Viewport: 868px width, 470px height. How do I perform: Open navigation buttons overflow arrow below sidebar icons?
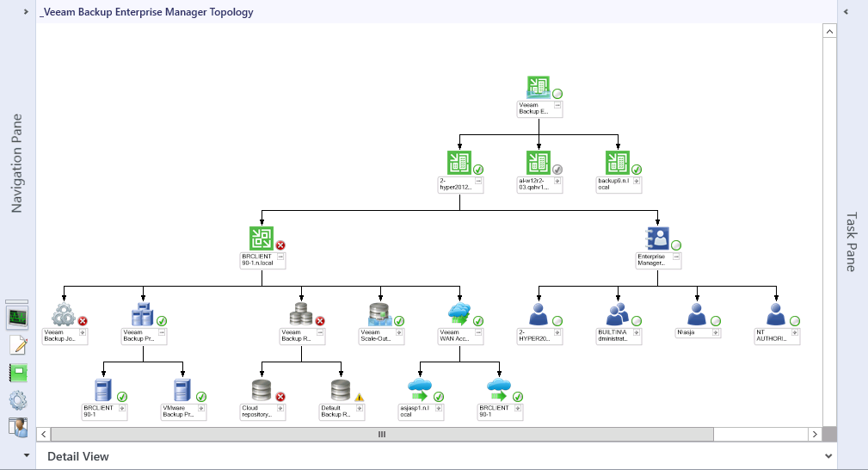[x=26, y=455]
